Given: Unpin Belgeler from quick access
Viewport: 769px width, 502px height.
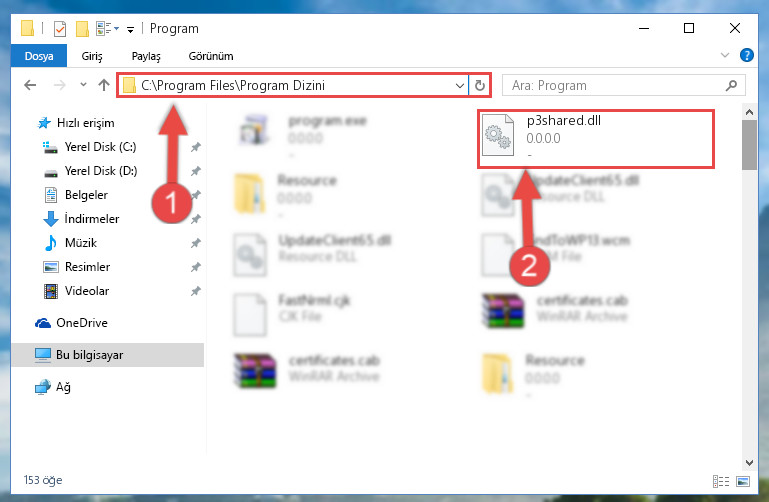Looking at the screenshot, I should point(196,195).
